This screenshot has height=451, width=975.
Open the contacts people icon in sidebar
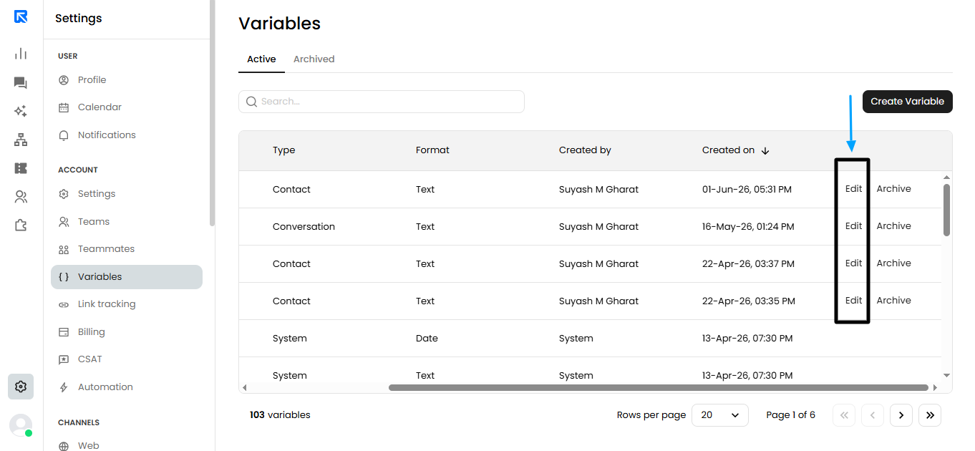21,197
